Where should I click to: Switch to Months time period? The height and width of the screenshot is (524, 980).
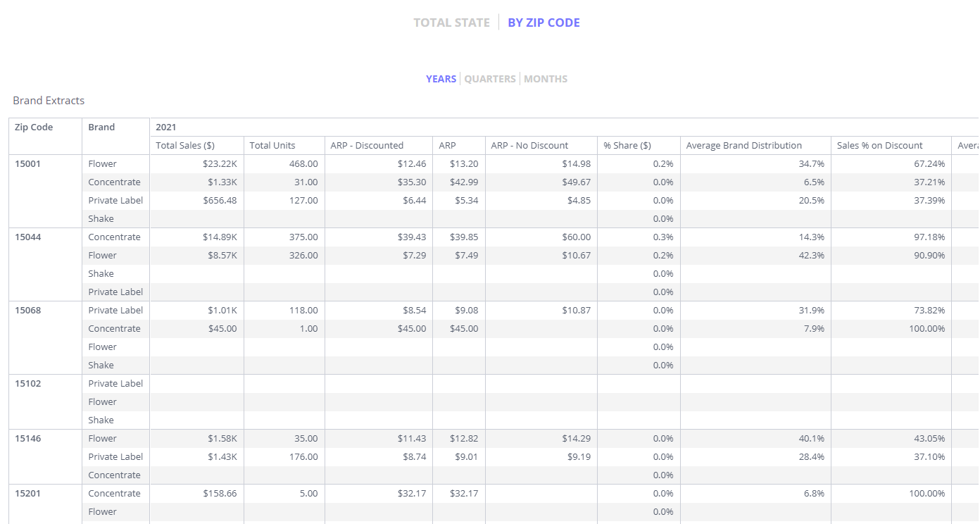pyautogui.click(x=546, y=79)
